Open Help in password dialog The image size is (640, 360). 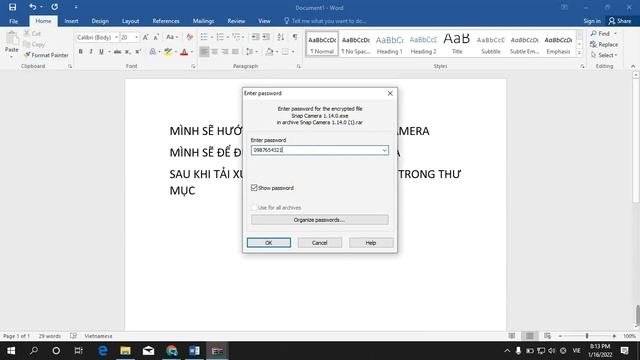coord(371,242)
